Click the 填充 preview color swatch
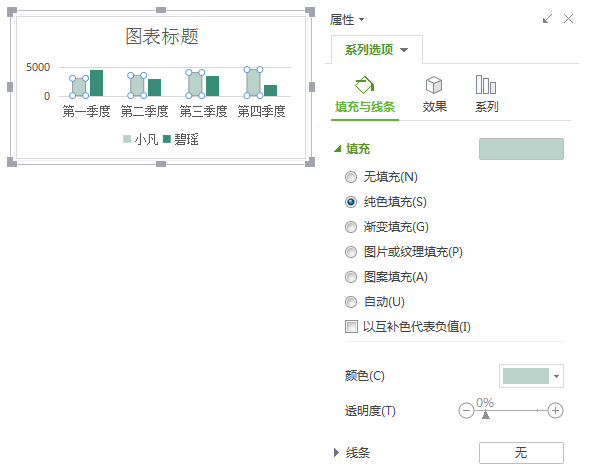The height and width of the screenshot is (473, 592). (x=521, y=149)
